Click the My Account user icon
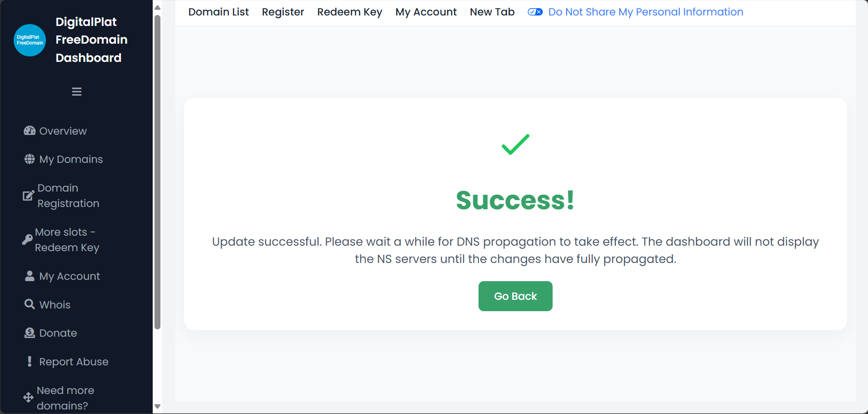 click(30, 276)
